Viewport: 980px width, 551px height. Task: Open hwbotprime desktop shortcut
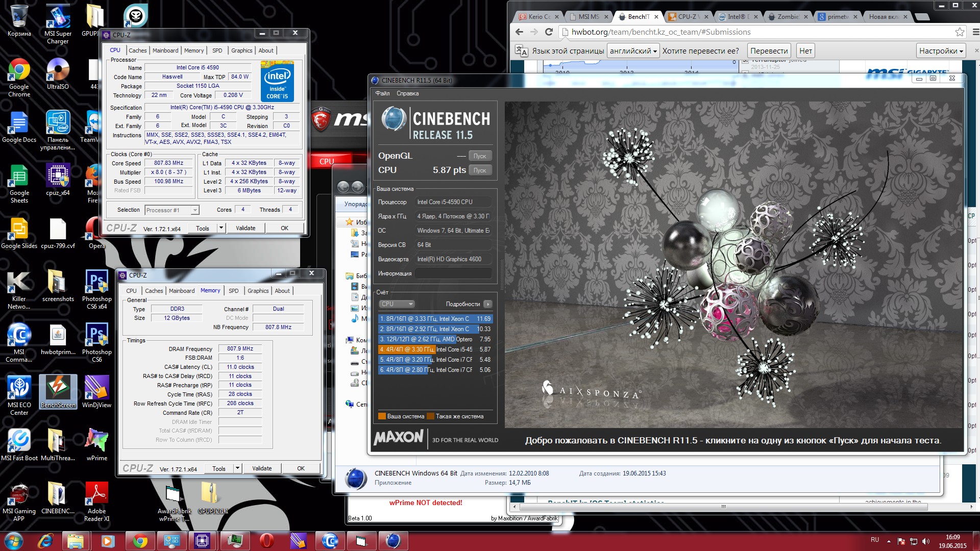click(58, 339)
